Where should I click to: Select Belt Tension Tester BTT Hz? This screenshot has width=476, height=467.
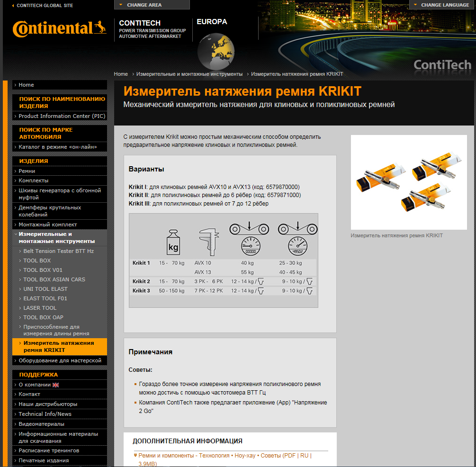click(58, 251)
